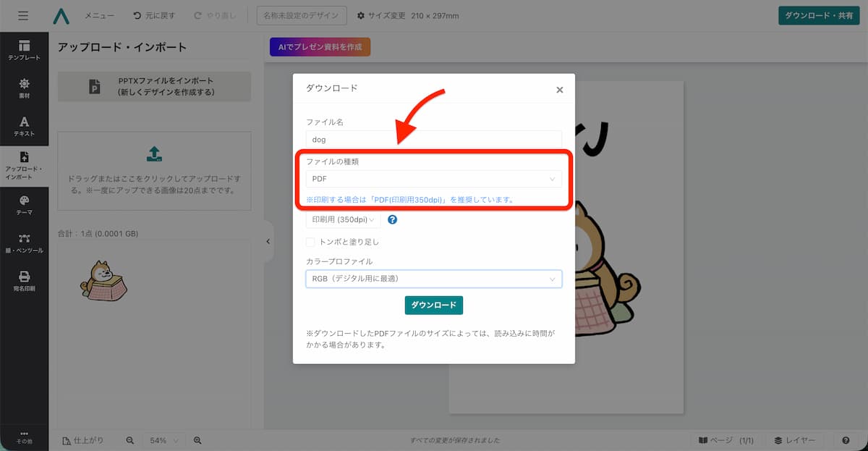Open the 宛名印刷 address printing panel
868x451 pixels.
(x=24, y=281)
